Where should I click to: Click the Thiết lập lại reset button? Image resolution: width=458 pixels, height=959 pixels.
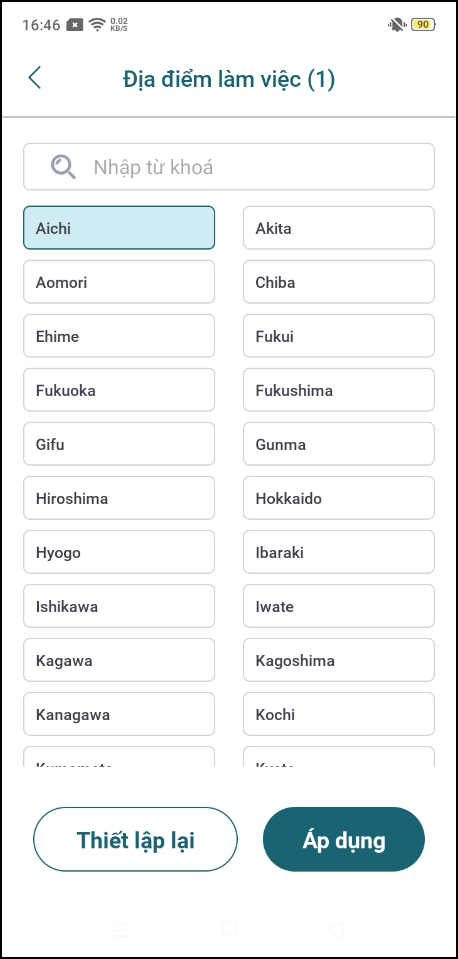click(x=135, y=839)
